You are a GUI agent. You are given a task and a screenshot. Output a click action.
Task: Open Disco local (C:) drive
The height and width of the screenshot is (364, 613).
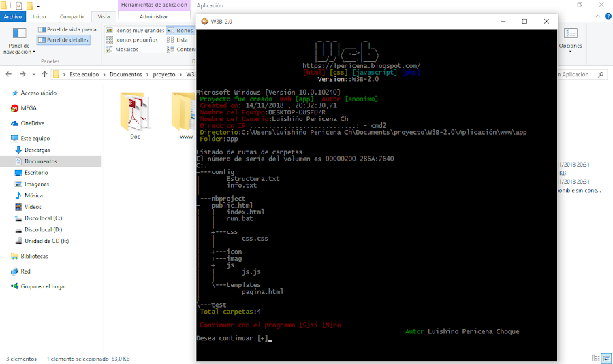click(38, 218)
